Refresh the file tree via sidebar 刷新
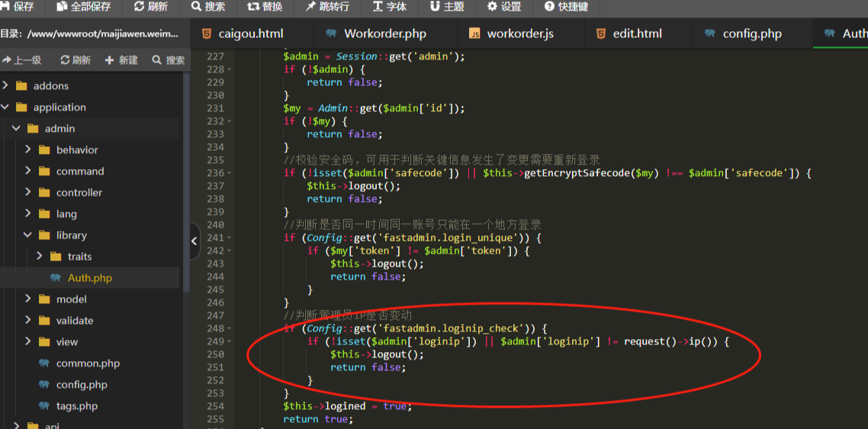This screenshot has width=868, height=429. (76, 59)
